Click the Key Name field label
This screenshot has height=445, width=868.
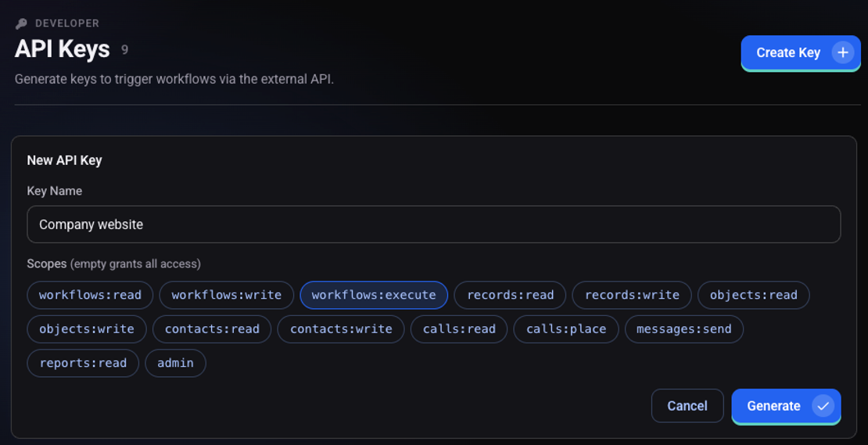pos(54,190)
